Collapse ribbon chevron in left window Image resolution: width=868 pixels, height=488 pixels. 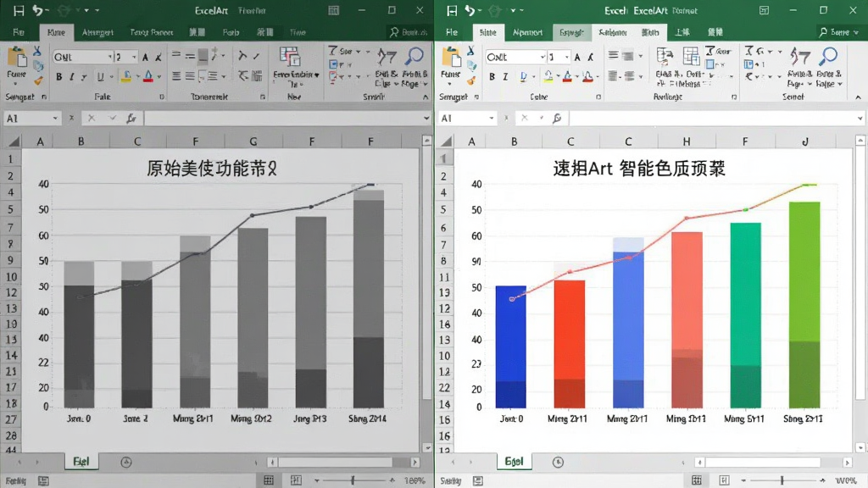(426, 97)
